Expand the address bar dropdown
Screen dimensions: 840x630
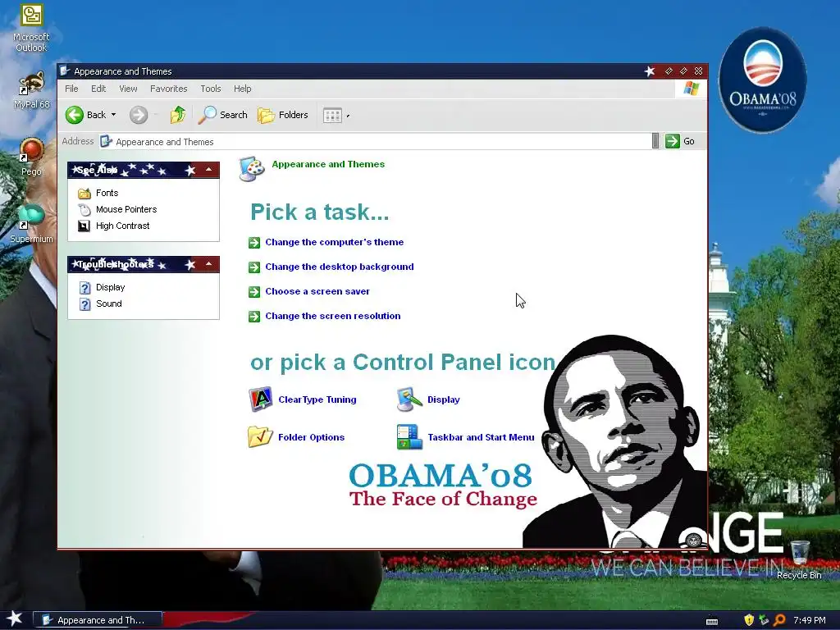(655, 141)
